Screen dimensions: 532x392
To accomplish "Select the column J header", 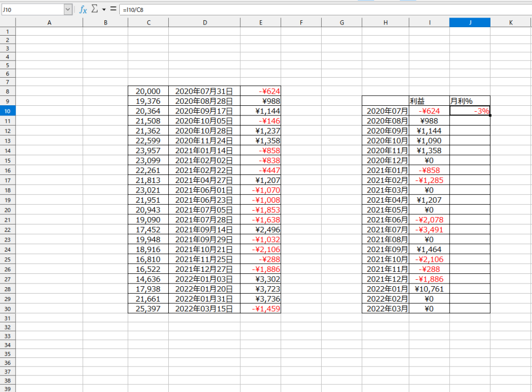I will pyautogui.click(x=470, y=22).
